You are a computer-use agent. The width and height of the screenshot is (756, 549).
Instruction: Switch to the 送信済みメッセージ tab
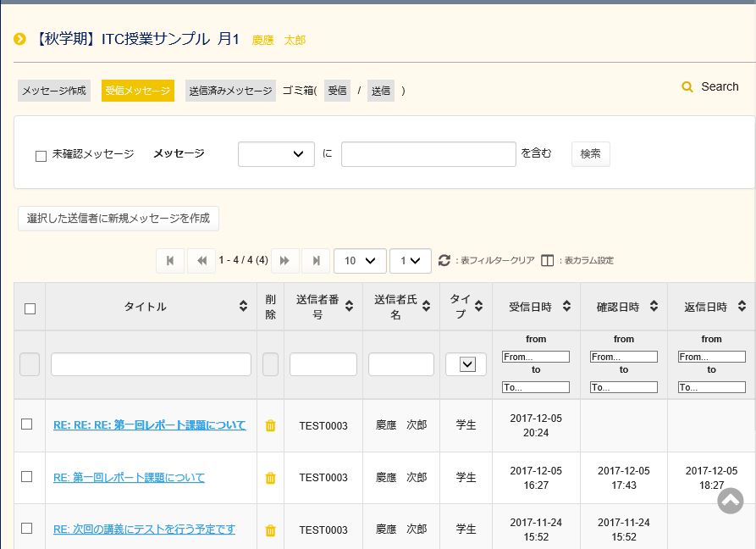tap(230, 91)
